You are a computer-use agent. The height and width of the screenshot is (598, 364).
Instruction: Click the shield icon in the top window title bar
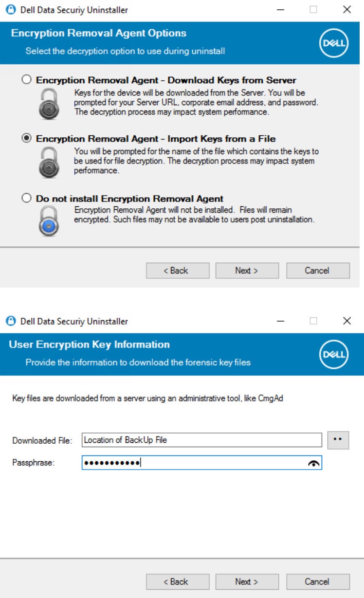pos(11,10)
